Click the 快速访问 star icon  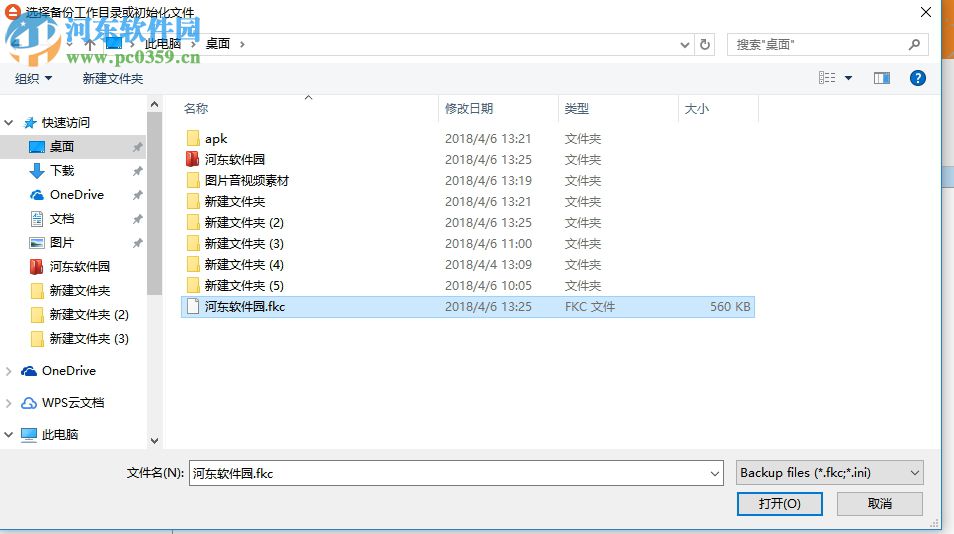point(30,123)
